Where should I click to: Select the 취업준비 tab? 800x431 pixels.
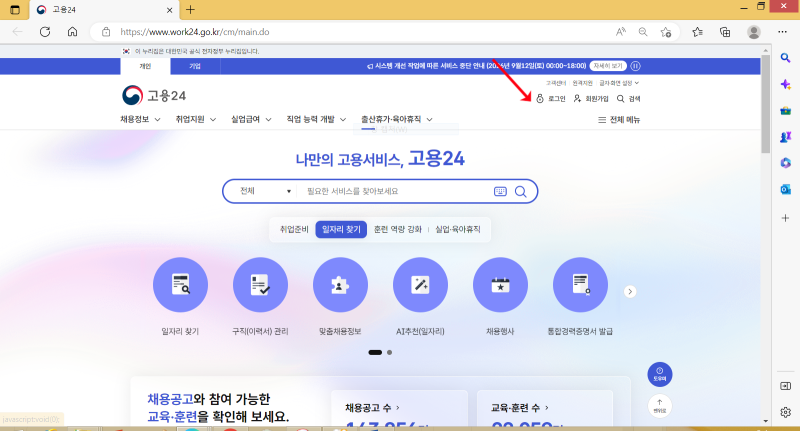pyautogui.click(x=294, y=230)
